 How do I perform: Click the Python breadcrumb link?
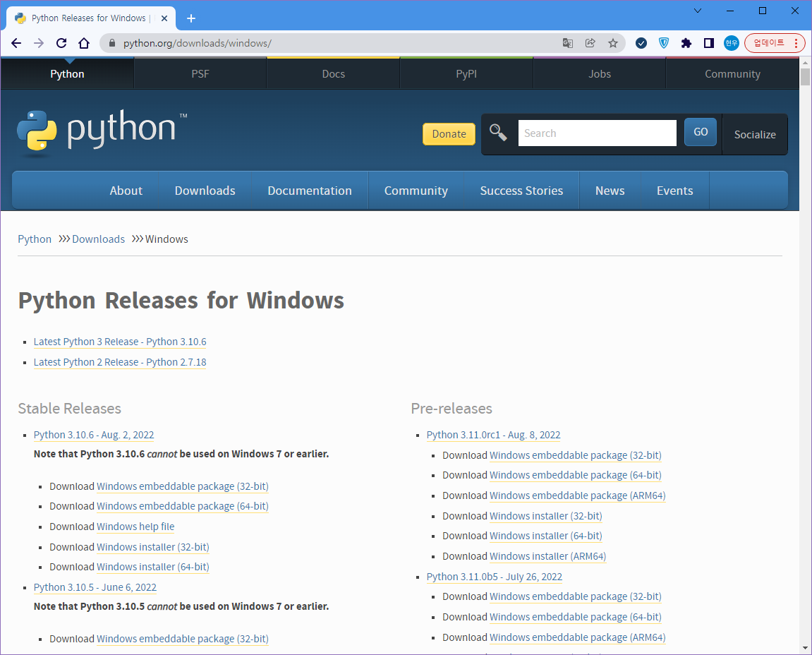(35, 239)
